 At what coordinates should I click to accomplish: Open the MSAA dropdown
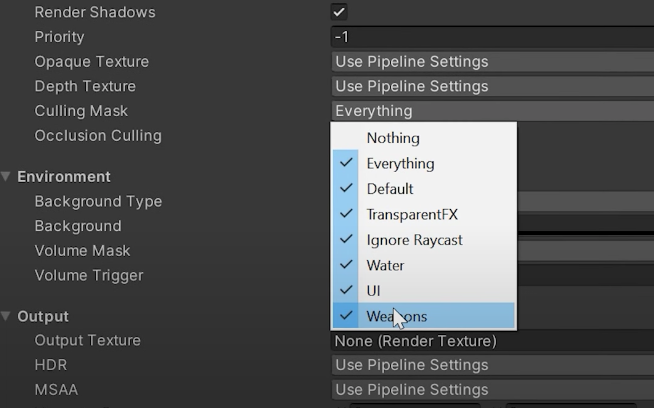[490, 390]
